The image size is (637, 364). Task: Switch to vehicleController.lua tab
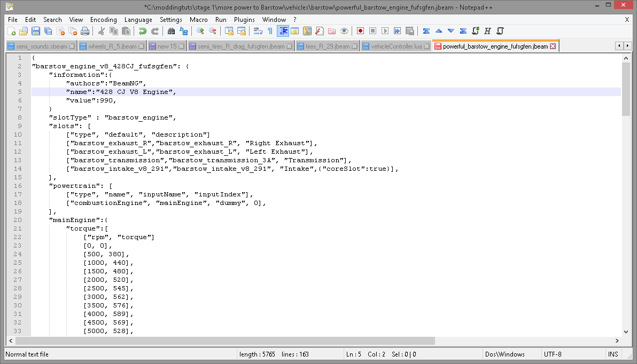pos(396,46)
